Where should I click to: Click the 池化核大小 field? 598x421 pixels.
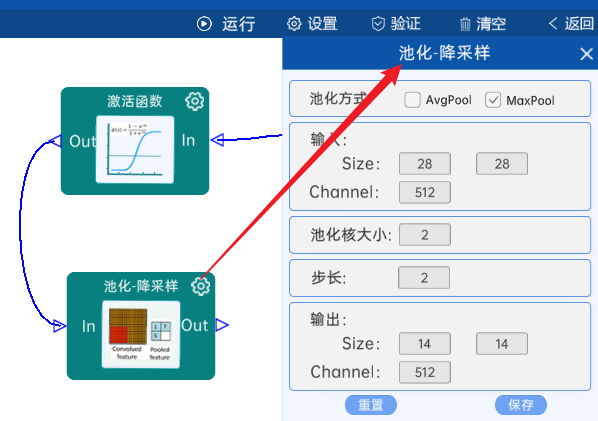click(x=425, y=235)
